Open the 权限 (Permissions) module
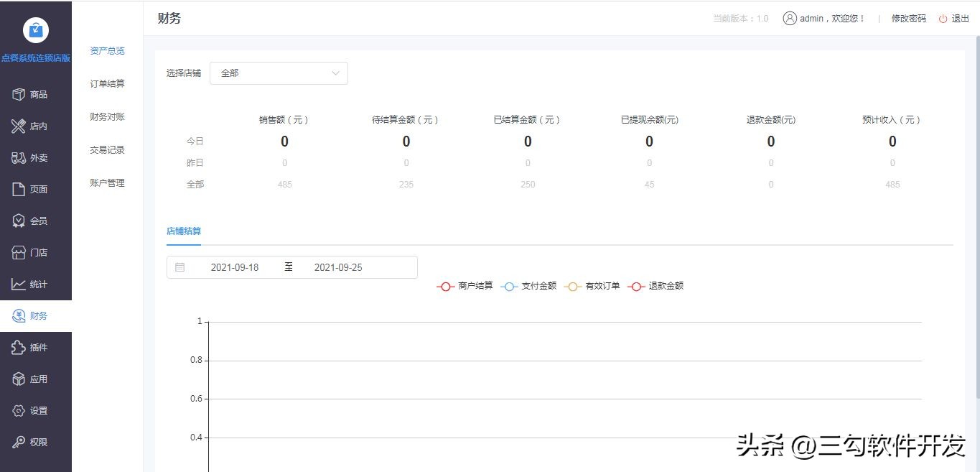980x472 pixels. click(35, 442)
